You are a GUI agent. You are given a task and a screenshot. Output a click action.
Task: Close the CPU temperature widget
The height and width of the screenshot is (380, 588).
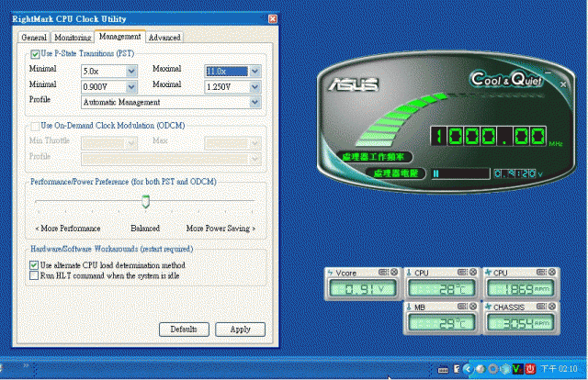tap(473, 272)
